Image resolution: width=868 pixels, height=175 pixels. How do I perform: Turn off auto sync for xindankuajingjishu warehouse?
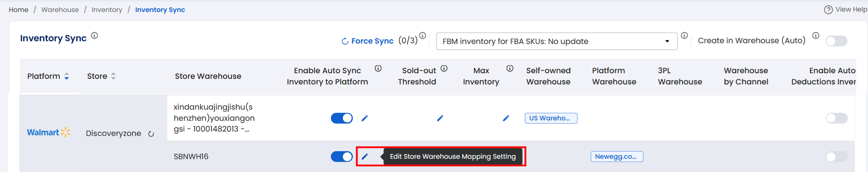coord(342,118)
